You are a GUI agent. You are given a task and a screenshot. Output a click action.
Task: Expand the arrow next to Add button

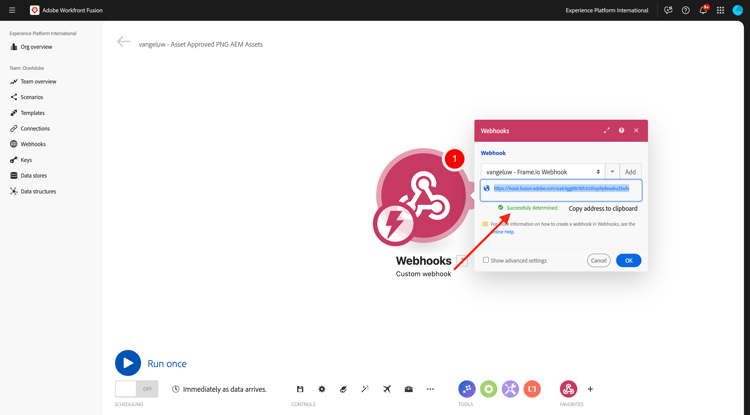(612, 172)
